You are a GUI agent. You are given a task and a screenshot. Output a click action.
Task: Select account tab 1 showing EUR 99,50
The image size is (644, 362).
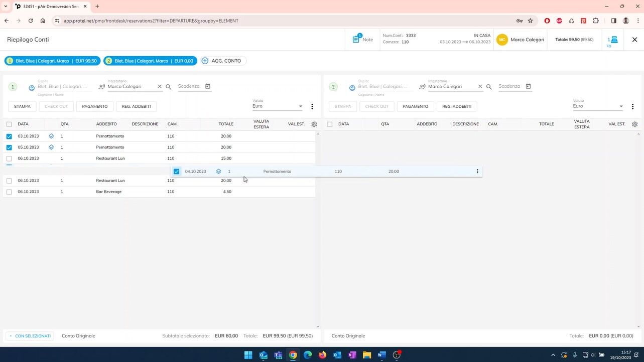(x=52, y=61)
